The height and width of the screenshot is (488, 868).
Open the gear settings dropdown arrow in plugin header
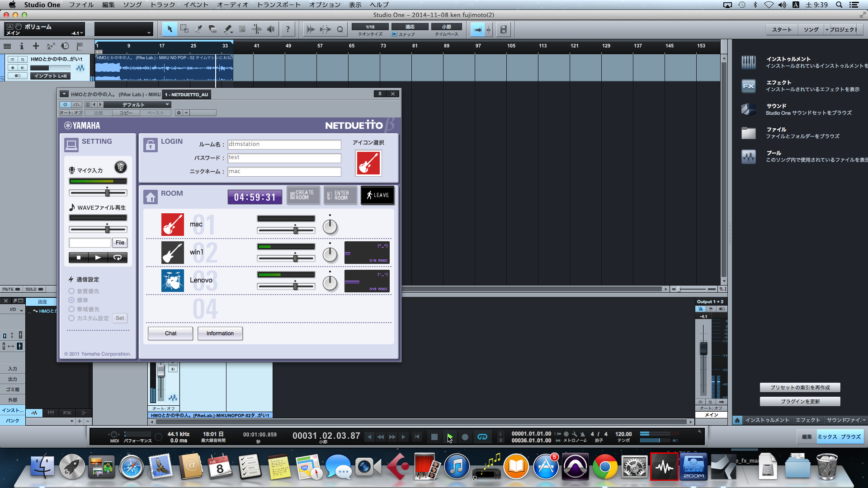186,113
